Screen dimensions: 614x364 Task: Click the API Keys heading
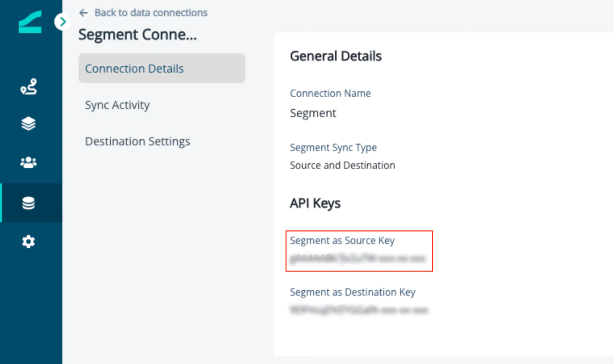tap(315, 203)
